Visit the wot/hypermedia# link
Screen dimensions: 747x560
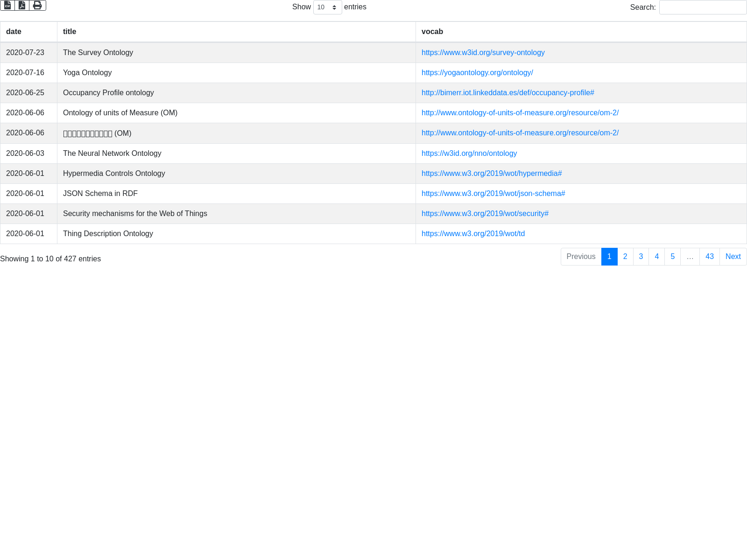(491, 174)
